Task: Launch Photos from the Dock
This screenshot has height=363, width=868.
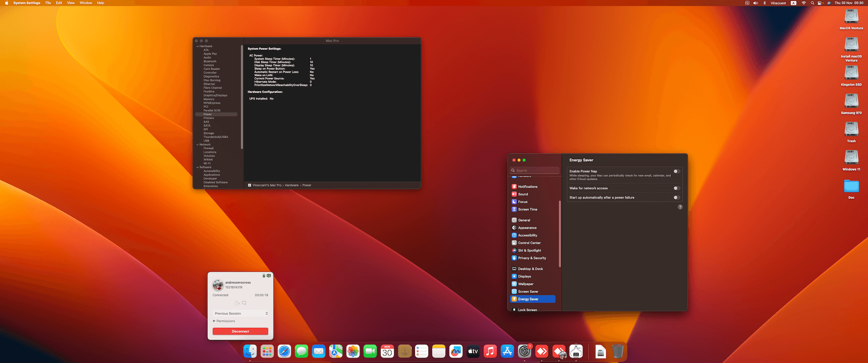Action: click(353, 351)
